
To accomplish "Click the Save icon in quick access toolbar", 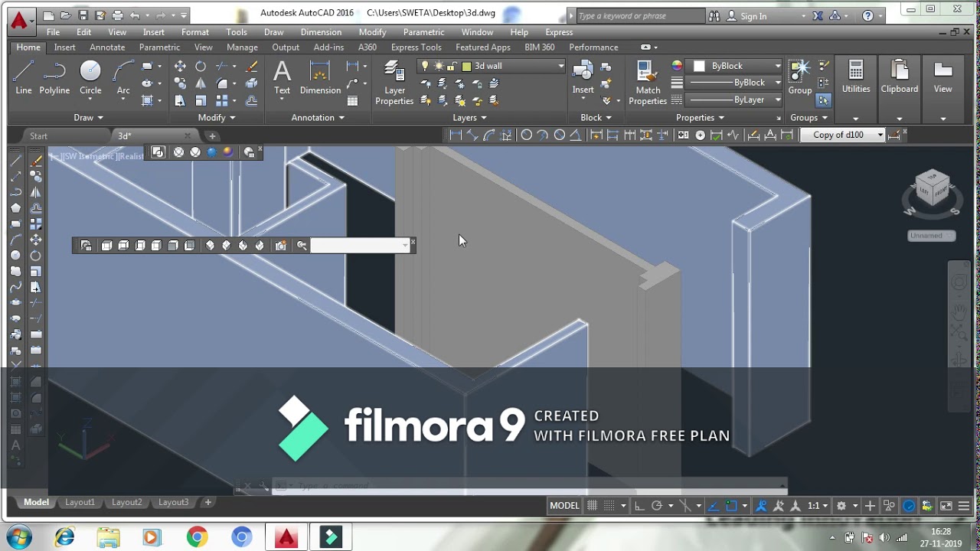I will (83, 15).
